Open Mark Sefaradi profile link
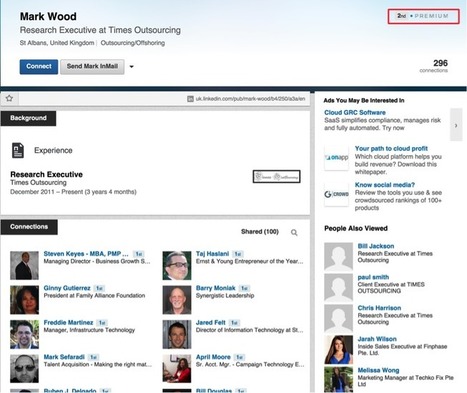The width and height of the screenshot is (467, 393). [64, 357]
